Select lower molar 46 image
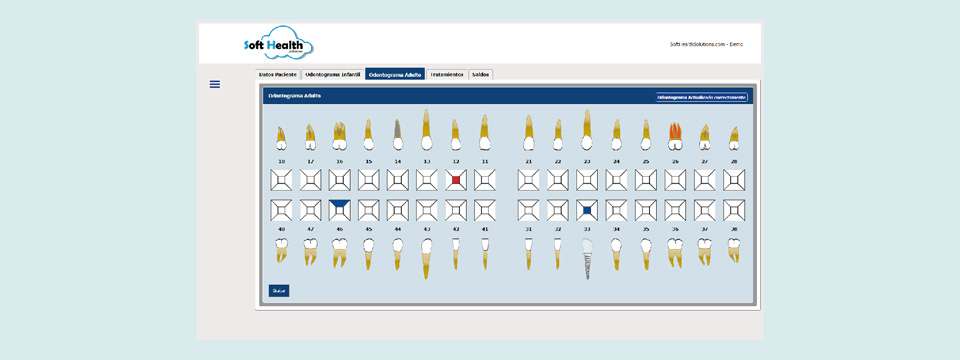The image size is (960, 360). [339, 253]
